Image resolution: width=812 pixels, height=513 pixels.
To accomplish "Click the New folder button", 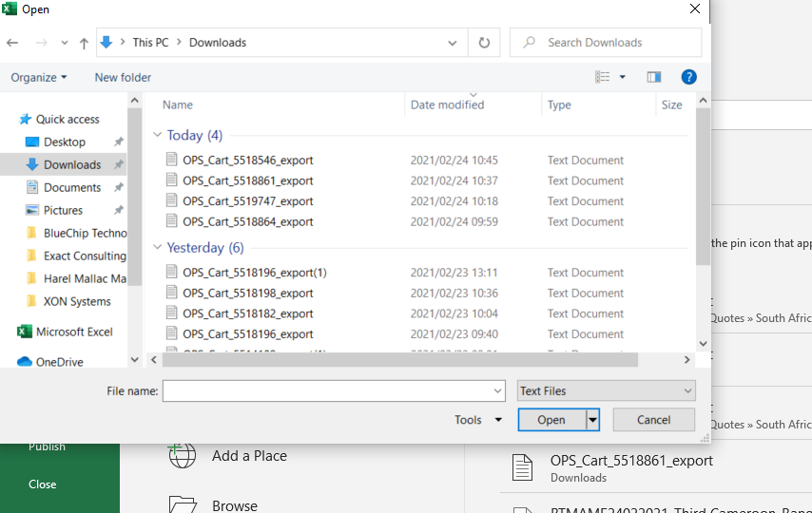I will click(x=123, y=77).
